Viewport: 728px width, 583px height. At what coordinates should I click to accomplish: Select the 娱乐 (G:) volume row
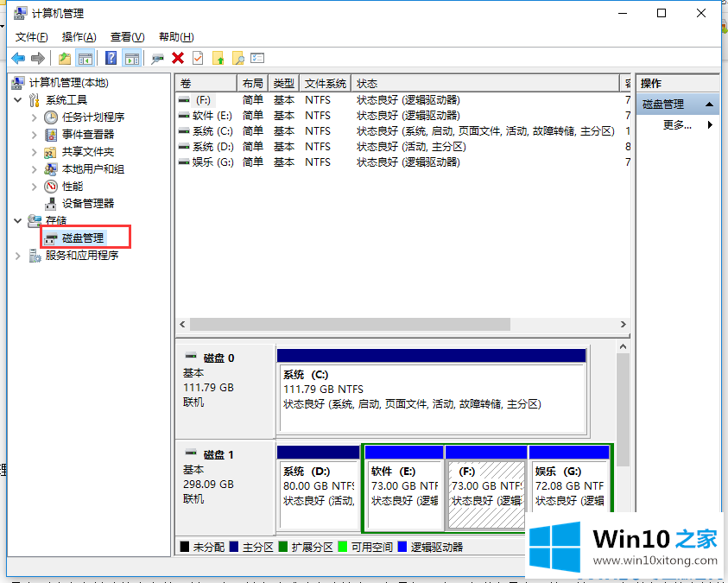point(403,162)
